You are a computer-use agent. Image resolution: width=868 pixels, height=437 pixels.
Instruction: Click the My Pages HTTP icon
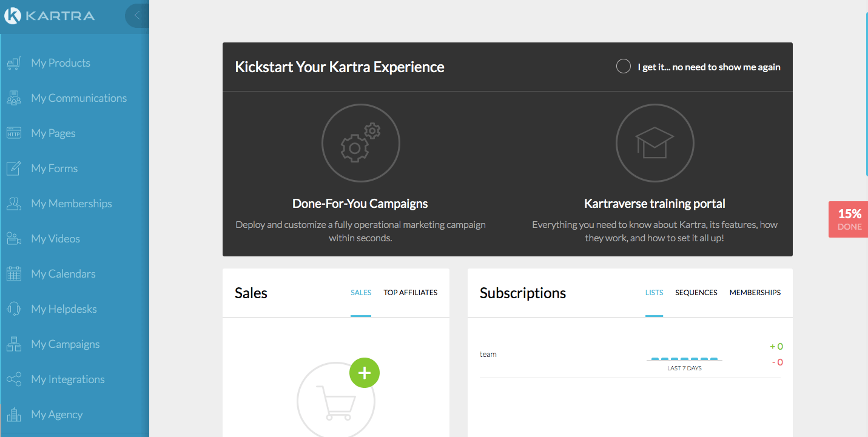[14, 133]
